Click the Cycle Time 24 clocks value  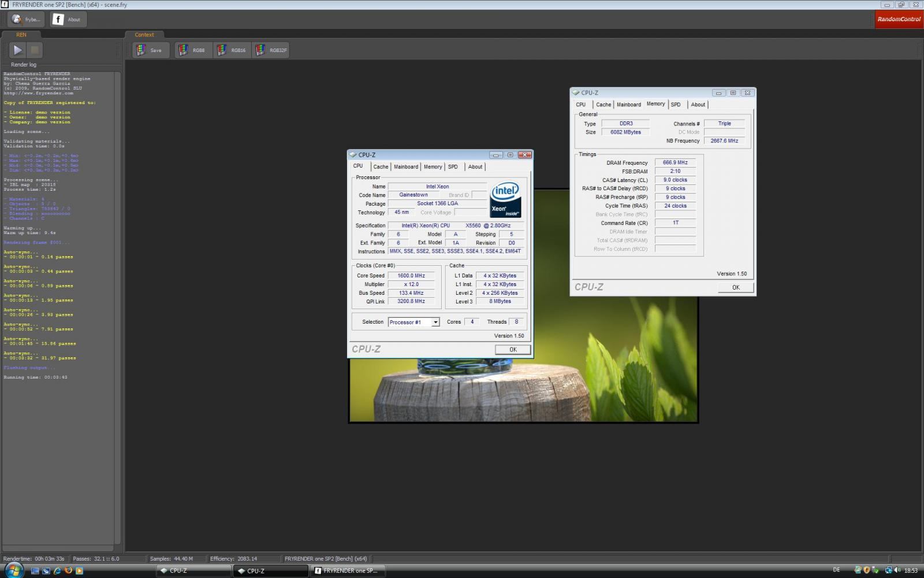pos(675,206)
